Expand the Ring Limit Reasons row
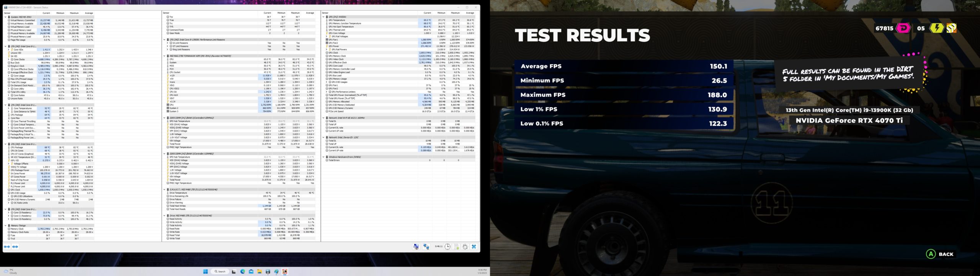The width and height of the screenshot is (980, 276). coord(167,49)
